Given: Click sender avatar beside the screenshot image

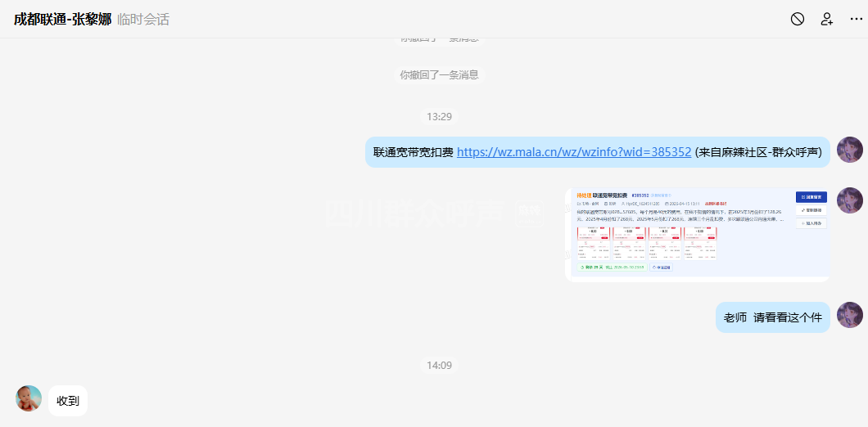Looking at the screenshot, I should (x=849, y=200).
